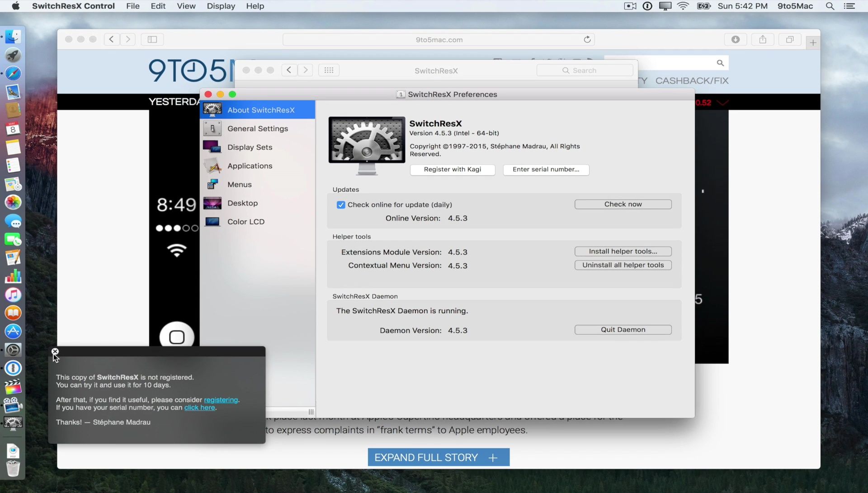Open General Settings pane
868x493 pixels.
click(x=257, y=128)
